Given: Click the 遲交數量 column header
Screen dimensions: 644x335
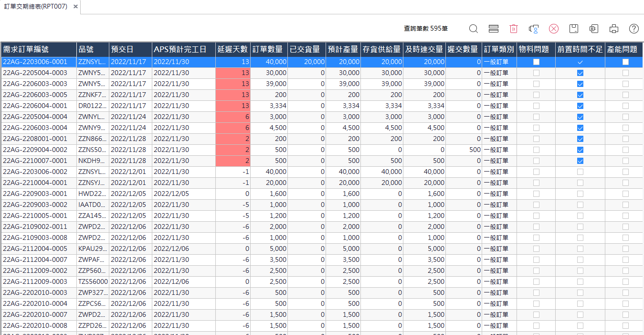Looking at the screenshot, I should point(464,49).
